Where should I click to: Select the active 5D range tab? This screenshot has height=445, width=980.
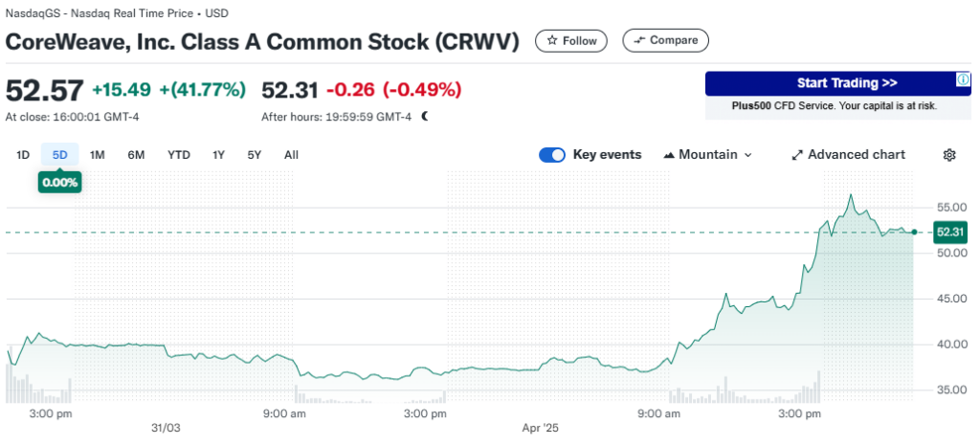click(x=59, y=155)
